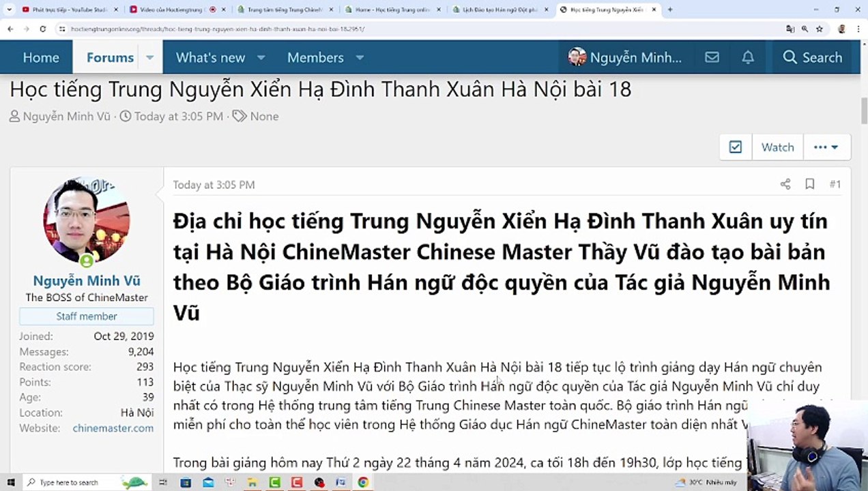The height and width of the screenshot is (491, 868).
Task: Open the Members navigation tab
Action: pyautogui.click(x=315, y=57)
